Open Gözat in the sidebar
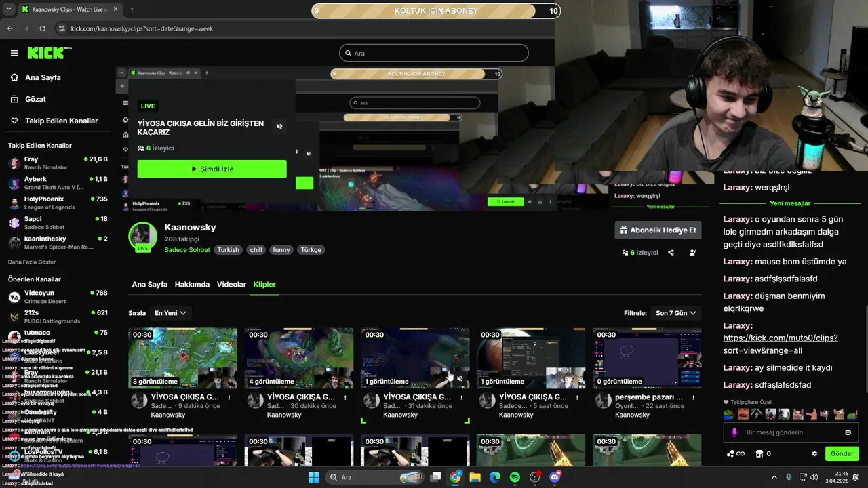868x488 pixels. coord(35,99)
